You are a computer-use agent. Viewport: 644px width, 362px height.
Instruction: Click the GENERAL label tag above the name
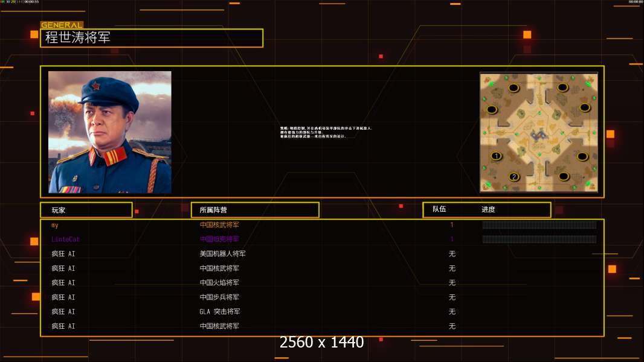point(62,25)
